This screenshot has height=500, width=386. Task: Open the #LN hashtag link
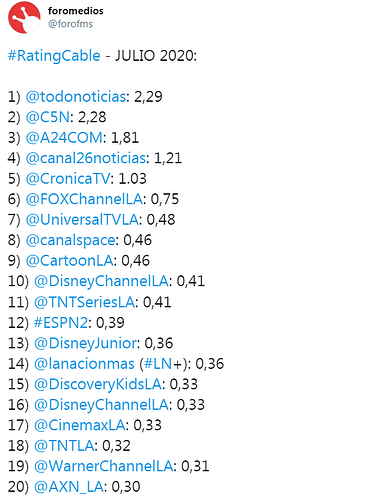[x=158, y=364]
